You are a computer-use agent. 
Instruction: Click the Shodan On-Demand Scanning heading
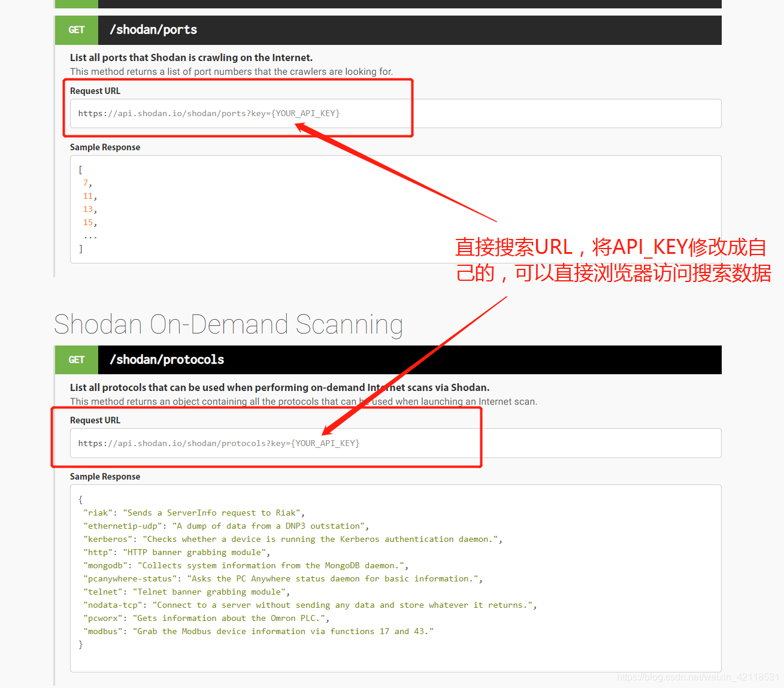tap(228, 325)
